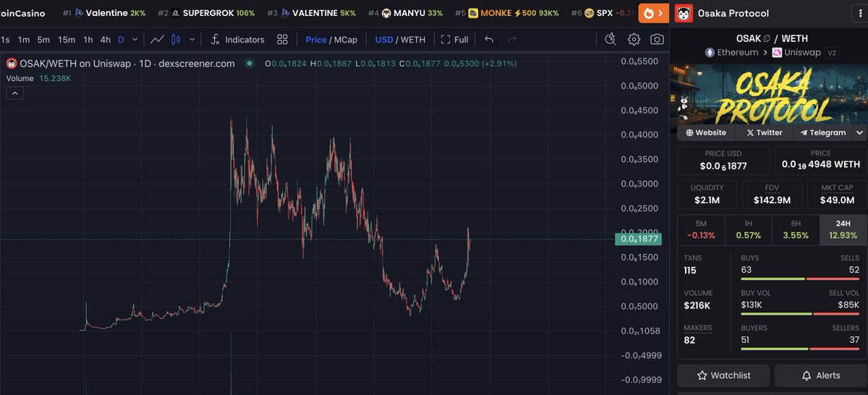Click the MKT CAP $49.0M box
This screenshot has height=395, width=868.
coord(837,195)
